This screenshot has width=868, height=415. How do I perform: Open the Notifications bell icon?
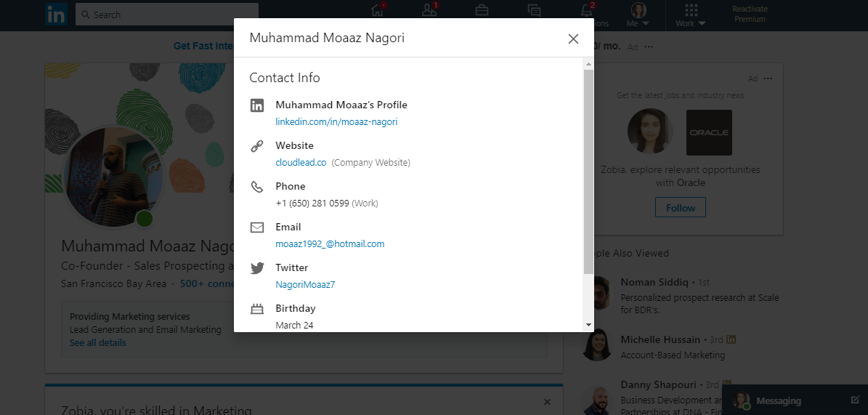click(x=587, y=11)
